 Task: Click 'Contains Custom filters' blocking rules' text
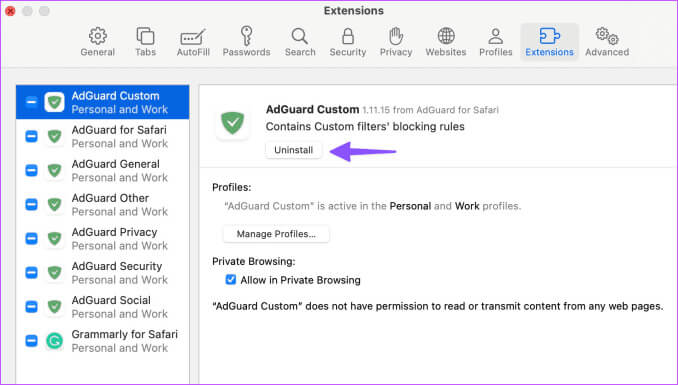coord(365,126)
